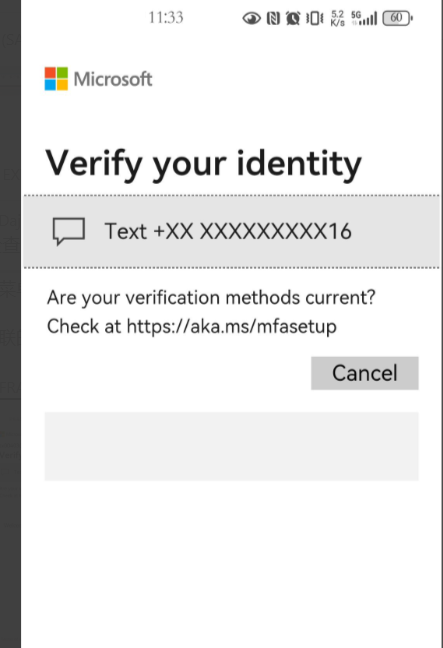The width and height of the screenshot is (443, 648).
Task: Click the 'Are your verification methods current?' text
Action: [x=211, y=298]
